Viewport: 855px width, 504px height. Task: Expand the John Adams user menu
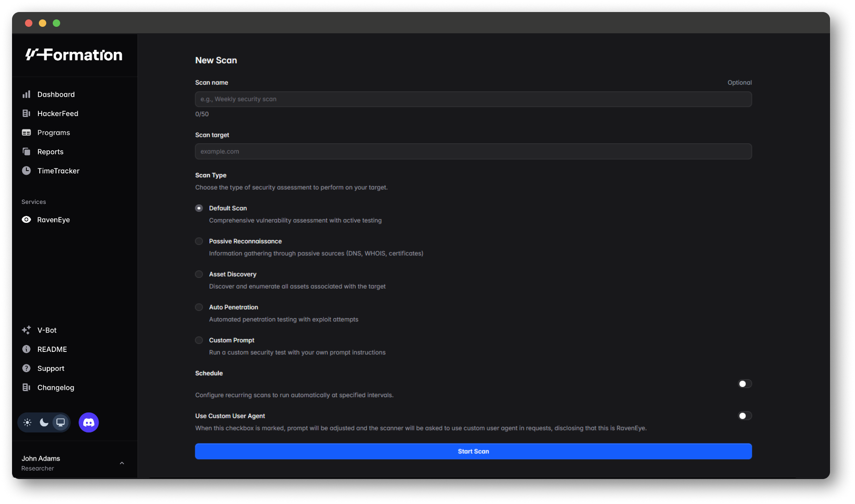pyautogui.click(x=122, y=463)
